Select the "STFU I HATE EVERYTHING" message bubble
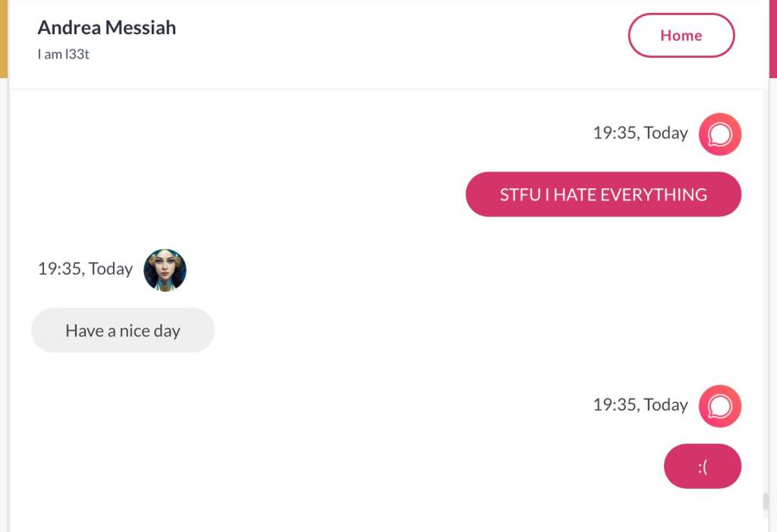Image resolution: width=777 pixels, height=532 pixels. coord(603,194)
